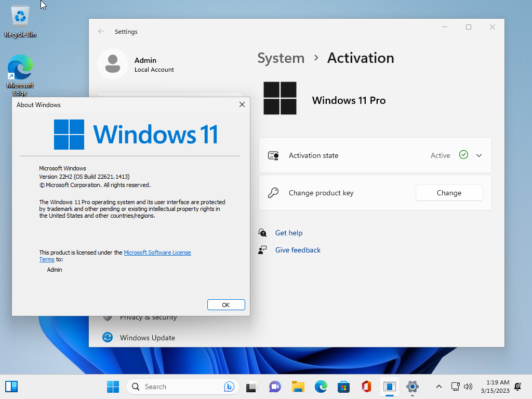Click the Get help headset icon
This screenshot has width=532, height=399.
(262, 233)
